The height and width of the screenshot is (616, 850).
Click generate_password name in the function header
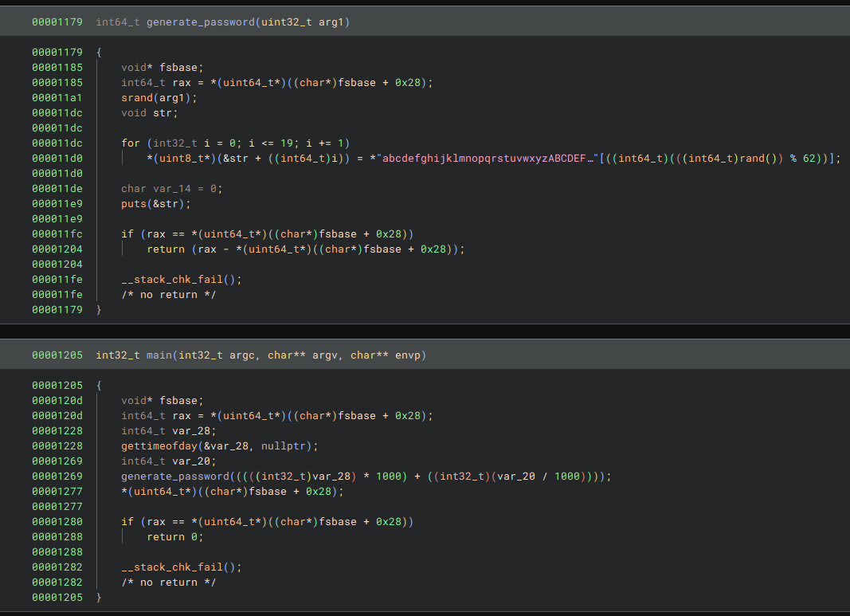201,22
